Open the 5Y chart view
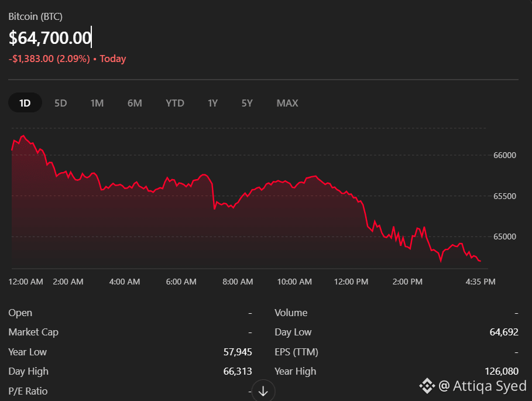The image size is (532, 401). [x=247, y=103]
